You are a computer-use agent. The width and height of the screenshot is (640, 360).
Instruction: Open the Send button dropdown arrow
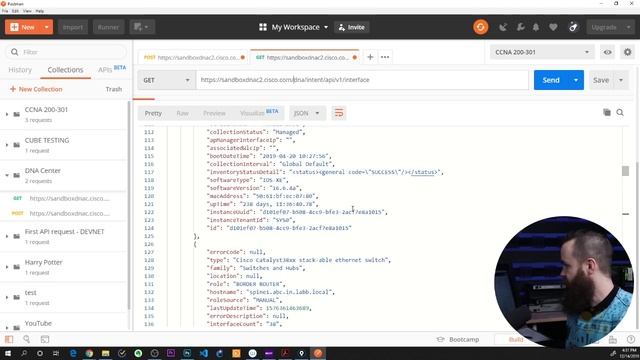(x=576, y=80)
